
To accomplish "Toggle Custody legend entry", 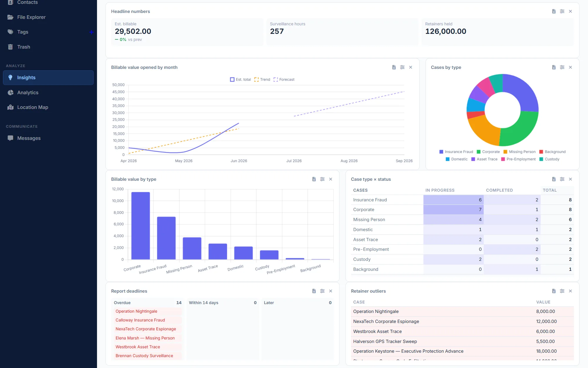I will [x=549, y=159].
